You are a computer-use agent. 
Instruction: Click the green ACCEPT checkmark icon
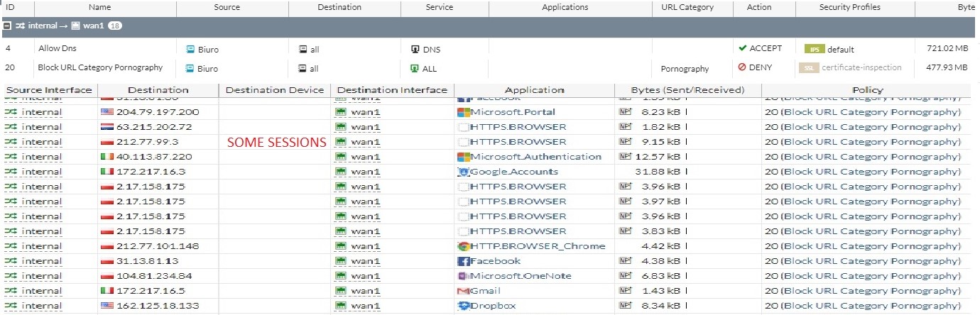(x=743, y=48)
